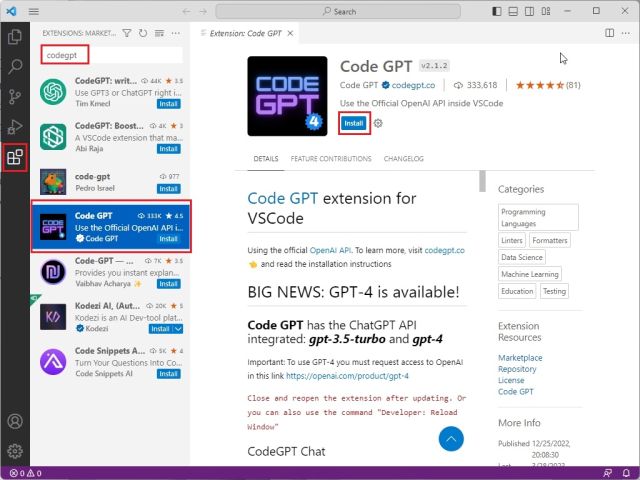The width and height of the screenshot is (640, 480).
Task: Install Code GPT from the selected list row
Action: [x=169, y=239]
